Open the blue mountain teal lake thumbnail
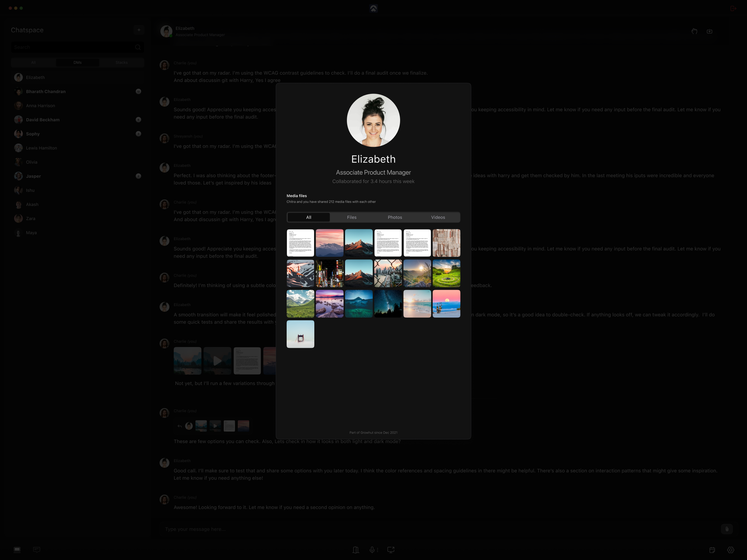747x560 pixels. pyautogui.click(x=359, y=304)
